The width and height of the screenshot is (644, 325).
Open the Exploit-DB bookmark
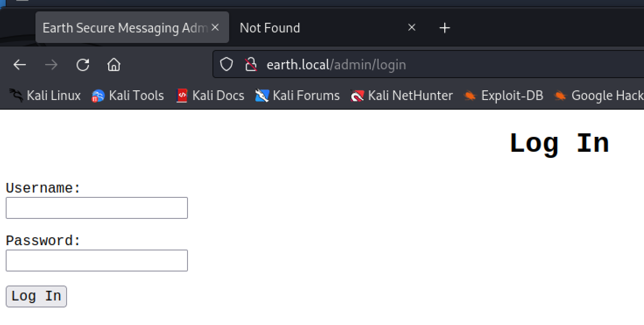[x=504, y=96]
